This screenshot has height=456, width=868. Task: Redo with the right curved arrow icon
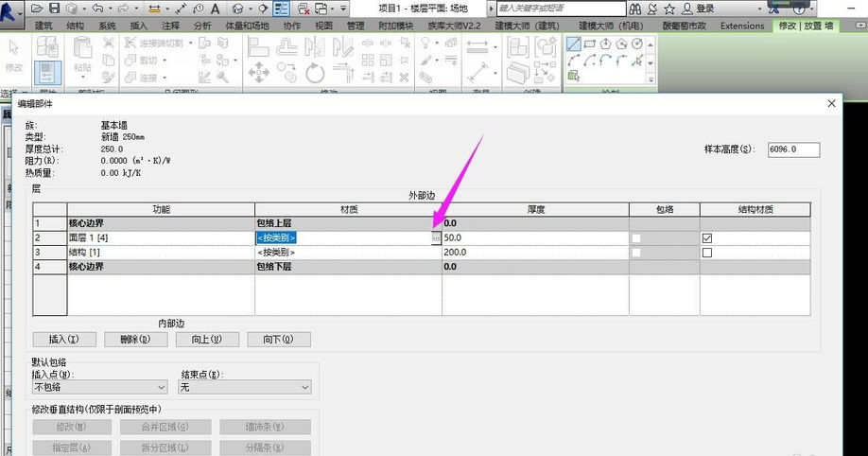[123, 9]
